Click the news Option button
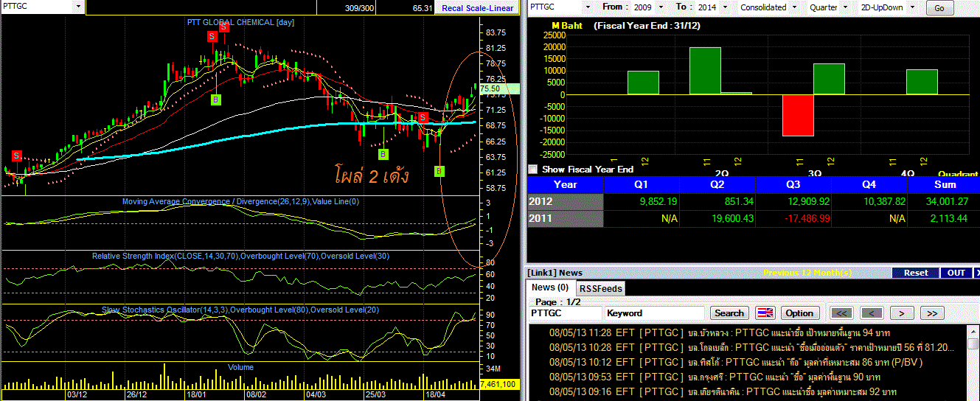Viewport: 980px width, 401px height. coord(799,313)
